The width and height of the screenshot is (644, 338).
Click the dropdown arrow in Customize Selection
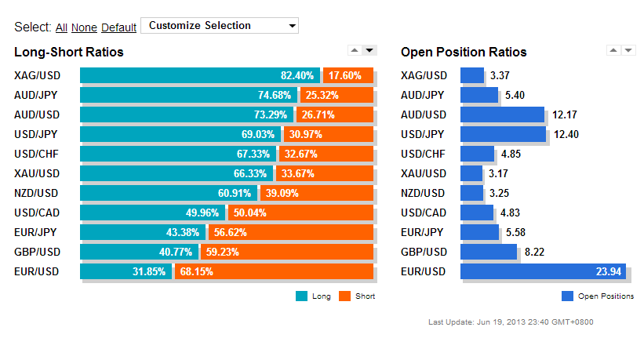tap(292, 26)
